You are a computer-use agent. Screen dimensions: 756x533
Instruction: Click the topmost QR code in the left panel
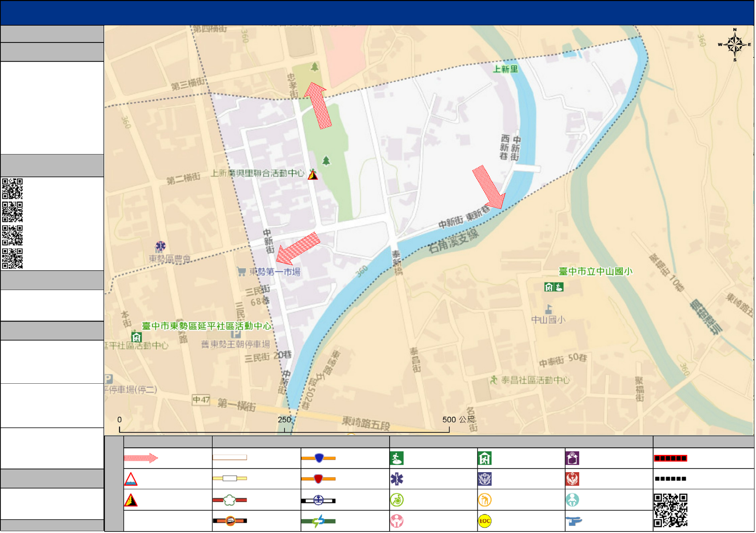pyautogui.click(x=12, y=189)
